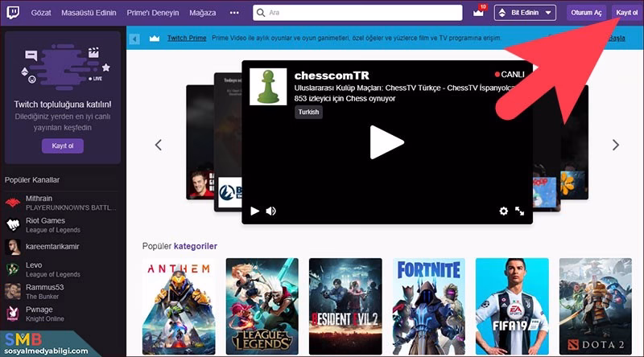Click the chesscomTR pawn avatar
The width and height of the screenshot is (644, 357).
268,87
